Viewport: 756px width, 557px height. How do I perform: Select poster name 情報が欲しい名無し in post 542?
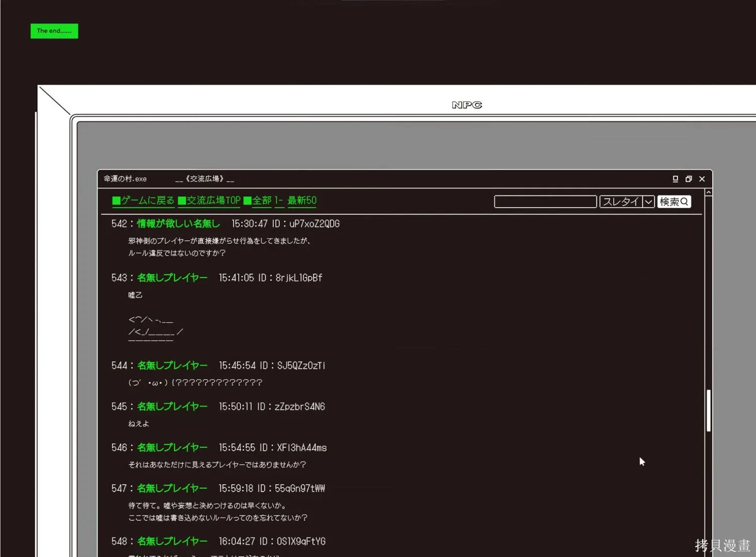click(x=178, y=224)
